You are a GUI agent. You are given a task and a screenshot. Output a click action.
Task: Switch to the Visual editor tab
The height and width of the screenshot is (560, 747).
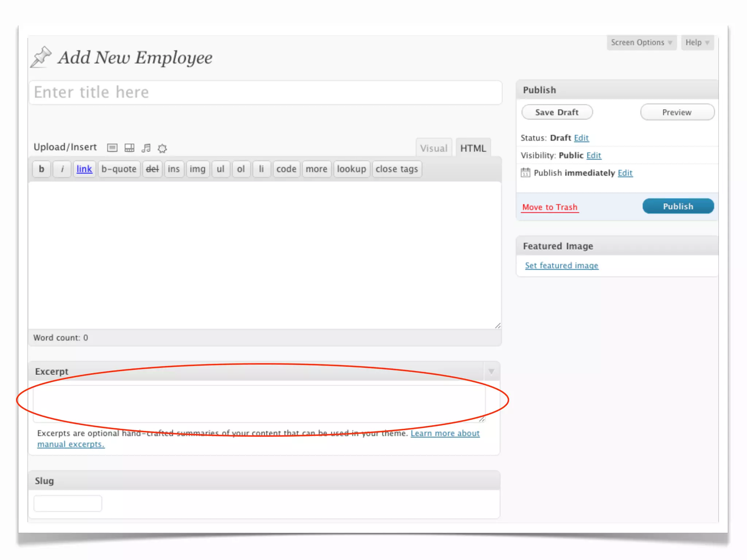[x=433, y=148]
